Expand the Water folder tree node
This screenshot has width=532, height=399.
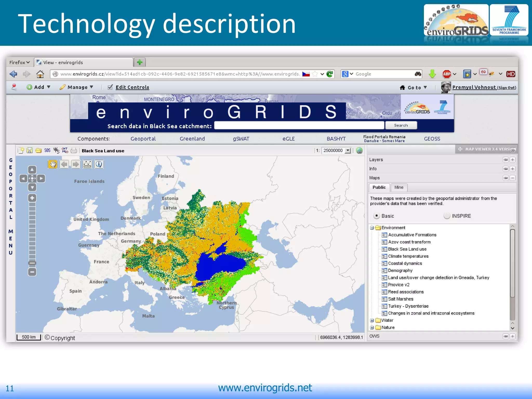tap(372, 321)
